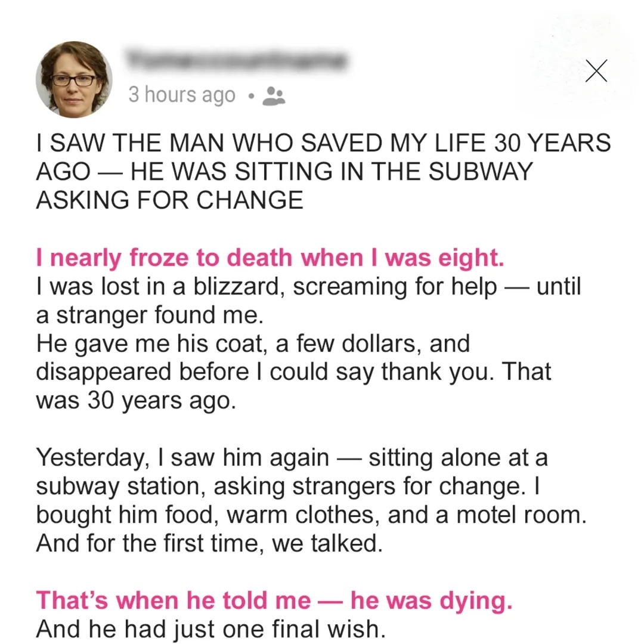Click the line 'And for the first time, we talked.'
644x644 pixels.
209,543
